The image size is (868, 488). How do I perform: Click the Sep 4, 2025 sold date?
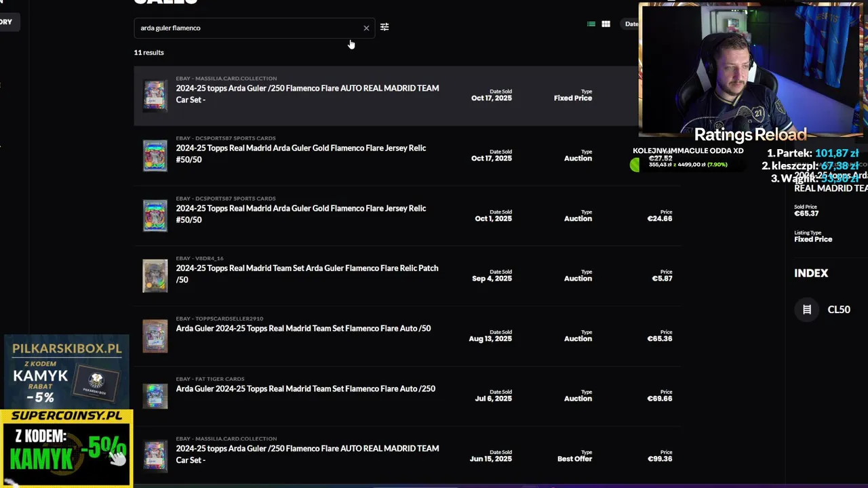[492, 279]
